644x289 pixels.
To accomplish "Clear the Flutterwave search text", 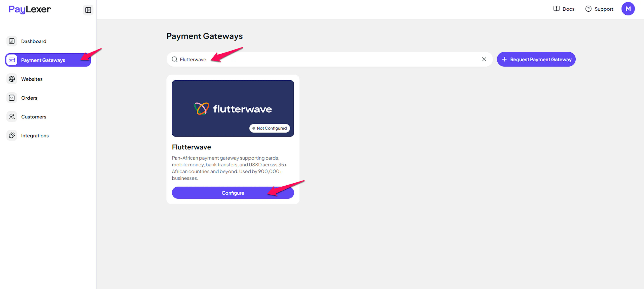I will pyautogui.click(x=484, y=59).
